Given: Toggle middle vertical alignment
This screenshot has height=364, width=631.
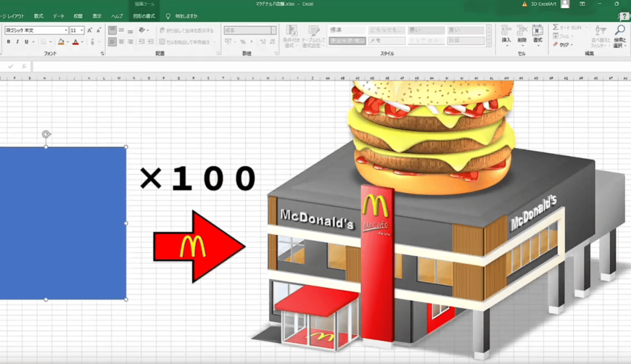Looking at the screenshot, I should click(x=121, y=30).
